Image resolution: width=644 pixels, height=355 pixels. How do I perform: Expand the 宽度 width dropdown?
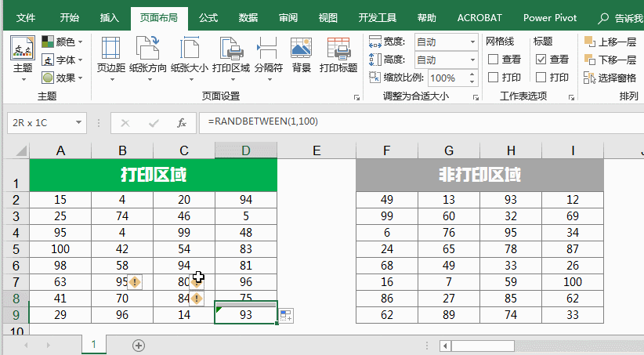(x=472, y=42)
